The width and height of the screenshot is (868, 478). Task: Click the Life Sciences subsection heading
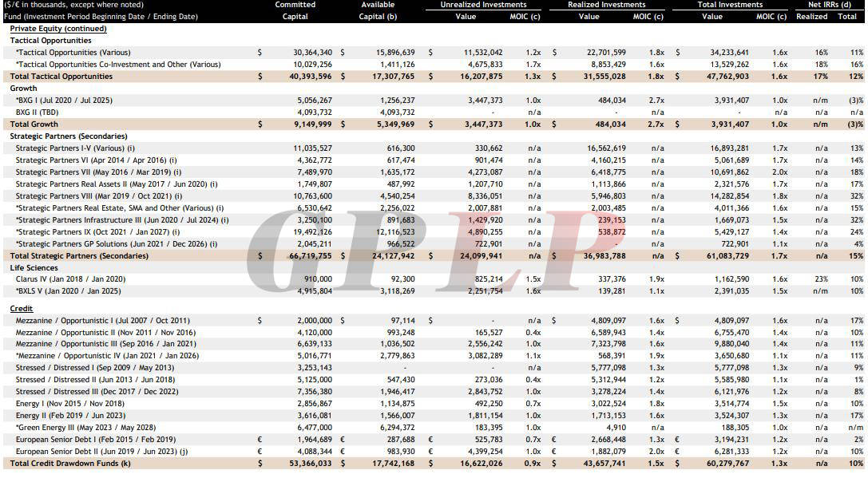(34, 268)
